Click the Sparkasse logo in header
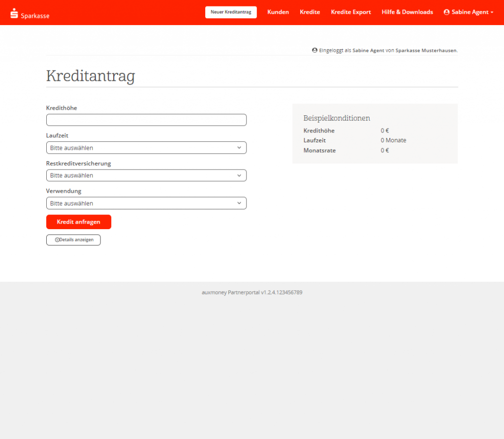 [x=30, y=14]
